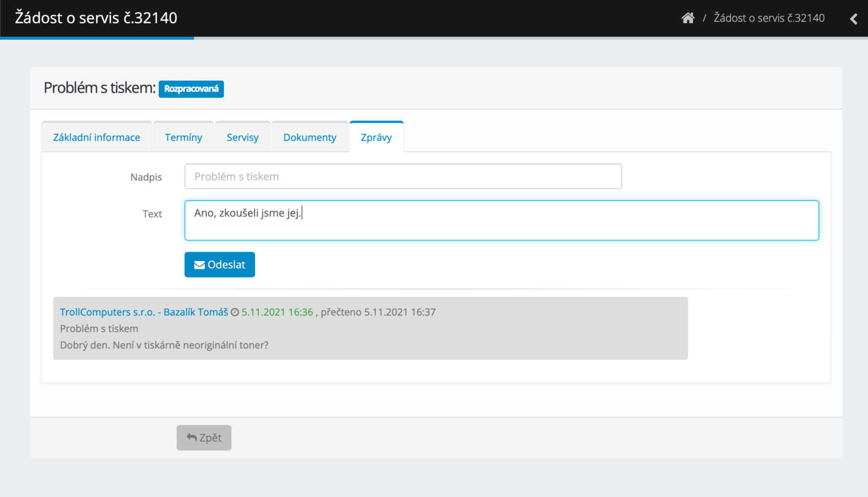Screen dimensions: 868x497
Task: Click into the Text message area
Action: click(x=501, y=221)
